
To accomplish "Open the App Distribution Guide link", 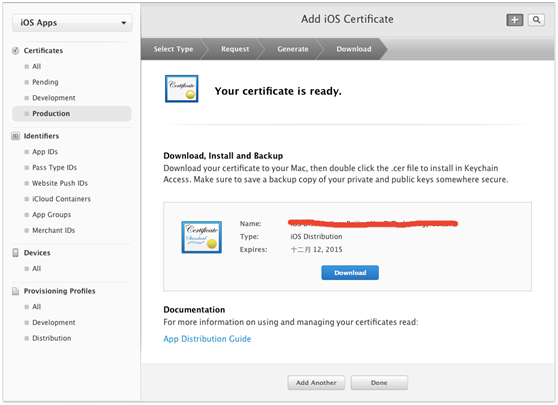I will point(207,339).
